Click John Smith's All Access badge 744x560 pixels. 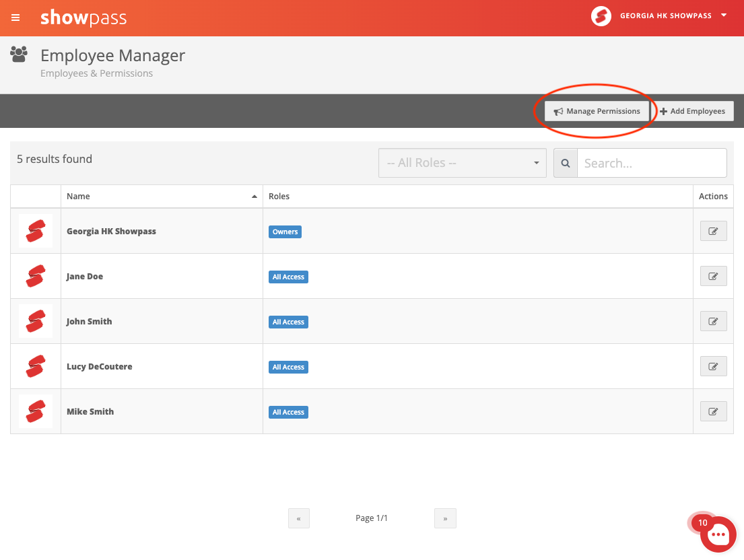pos(288,322)
